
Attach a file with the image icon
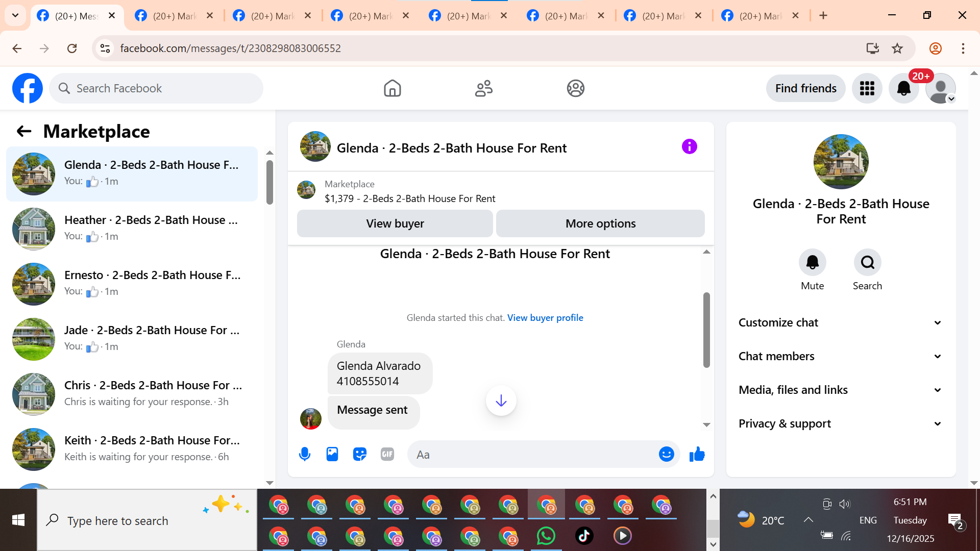(332, 454)
